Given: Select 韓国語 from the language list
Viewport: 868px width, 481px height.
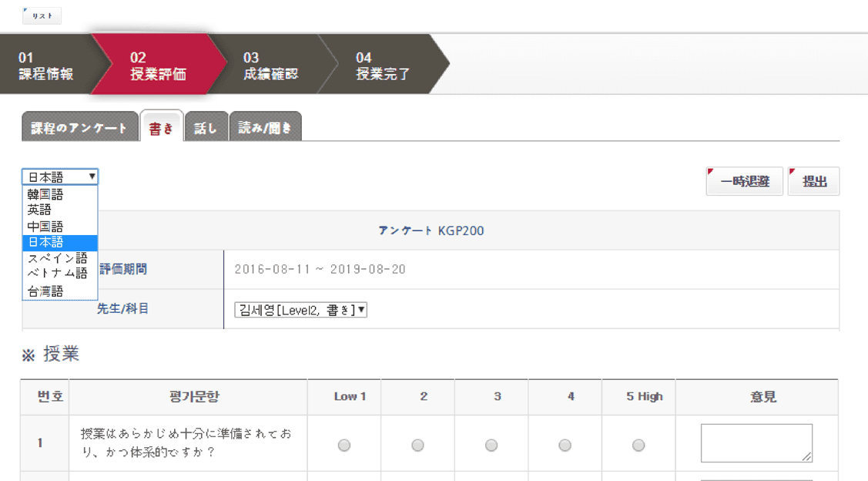Looking at the screenshot, I should pos(60,194).
